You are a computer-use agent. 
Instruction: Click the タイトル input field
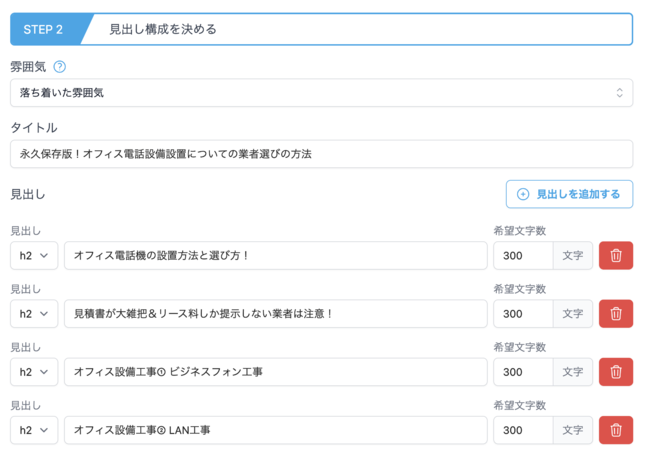[x=321, y=154]
